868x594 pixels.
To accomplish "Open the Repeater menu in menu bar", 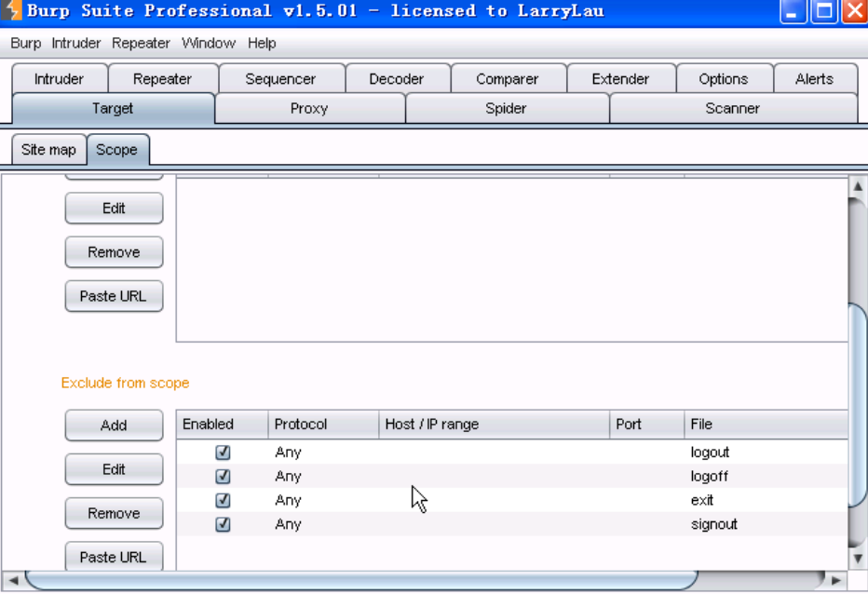I will [x=141, y=43].
